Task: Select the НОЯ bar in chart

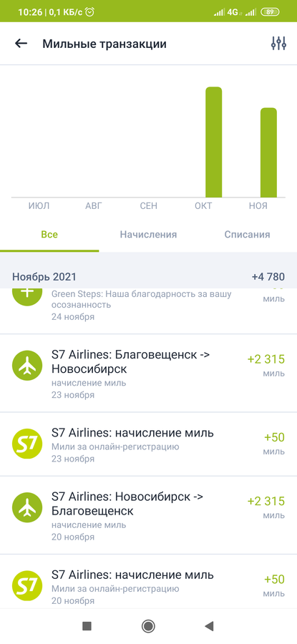Action: click(268, 152)
